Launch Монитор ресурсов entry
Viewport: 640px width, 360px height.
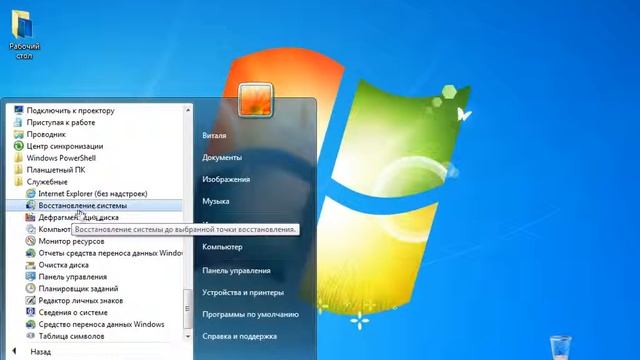coord(71,241)
